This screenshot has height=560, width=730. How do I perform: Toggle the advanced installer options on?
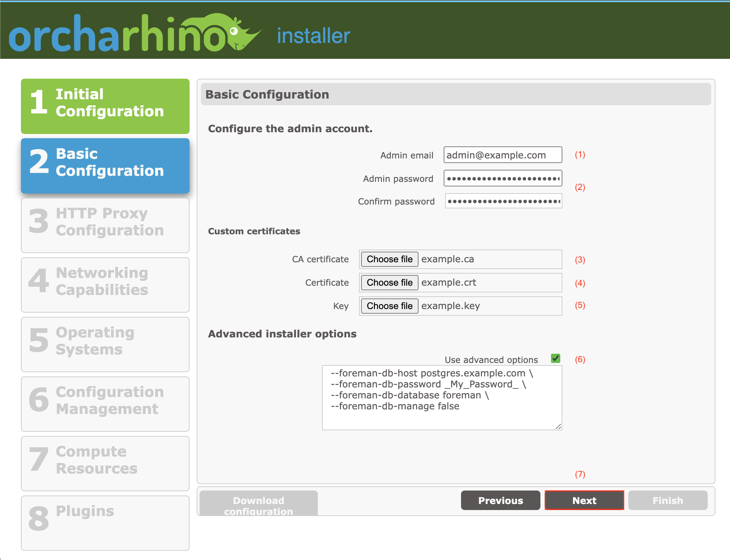(555, 359)
